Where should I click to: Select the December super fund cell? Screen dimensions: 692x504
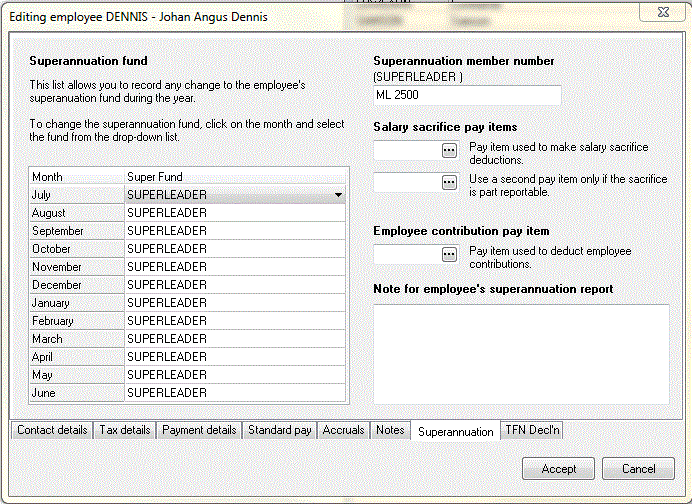235,285
